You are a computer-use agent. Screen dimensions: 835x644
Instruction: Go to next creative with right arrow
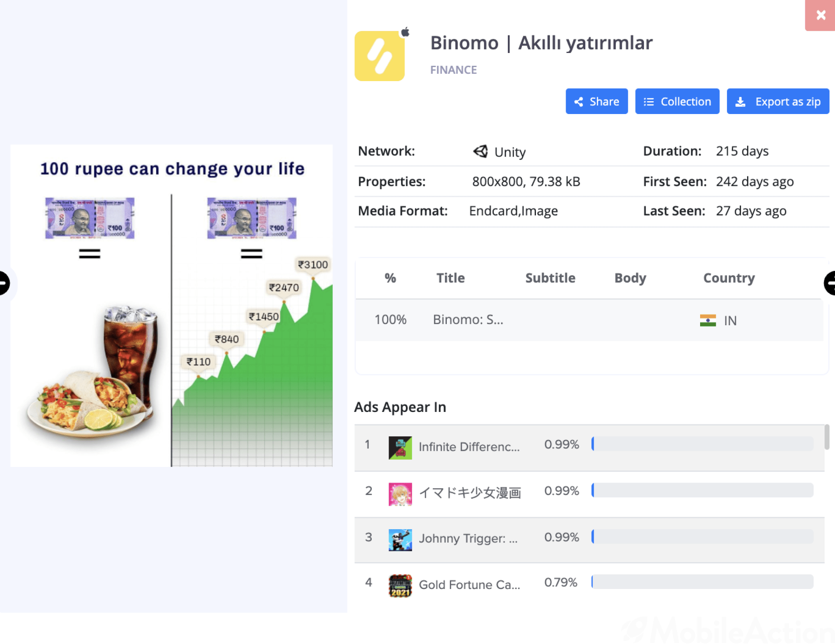[830, 283]
